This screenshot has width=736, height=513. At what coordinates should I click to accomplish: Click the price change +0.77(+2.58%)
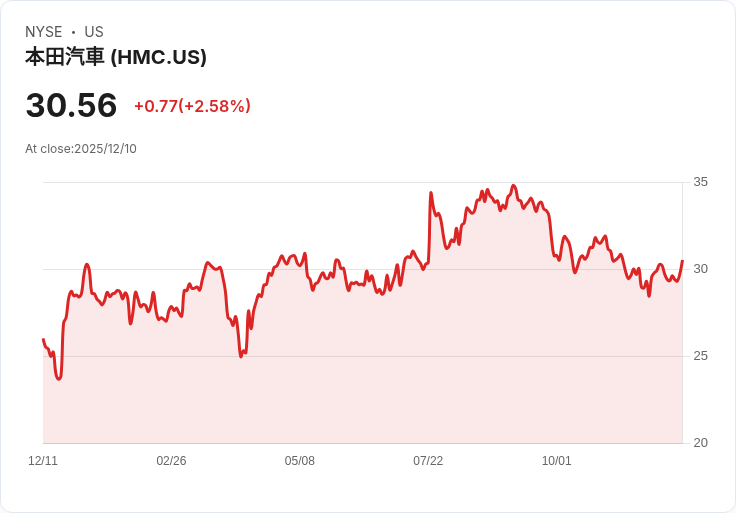pyautogui.click(x=192, y=106)
